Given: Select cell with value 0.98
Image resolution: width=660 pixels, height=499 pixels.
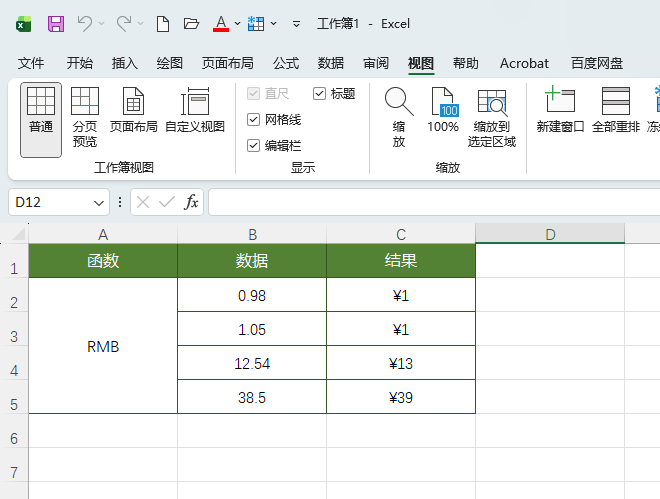Looking at the screenshot, I should 252,295.
